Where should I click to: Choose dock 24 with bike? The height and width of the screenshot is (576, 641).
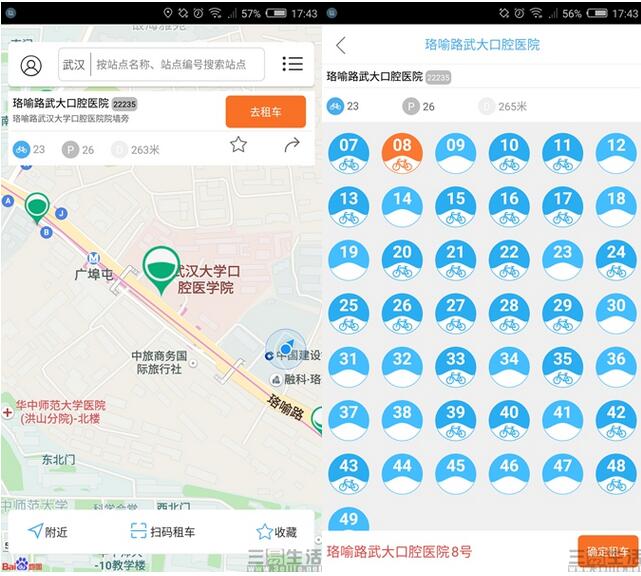click(x=616, y=260)
